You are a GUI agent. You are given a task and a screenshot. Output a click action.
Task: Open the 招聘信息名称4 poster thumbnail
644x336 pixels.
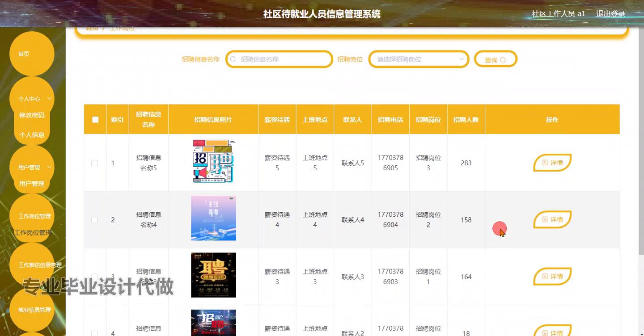213,218
